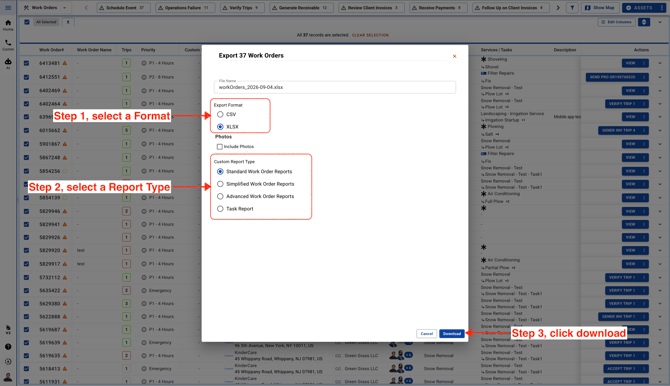This screenshot has height=386, width=670.
Task: Click SEND PRO button for order 6412551
Action: (x=617, y=77)
